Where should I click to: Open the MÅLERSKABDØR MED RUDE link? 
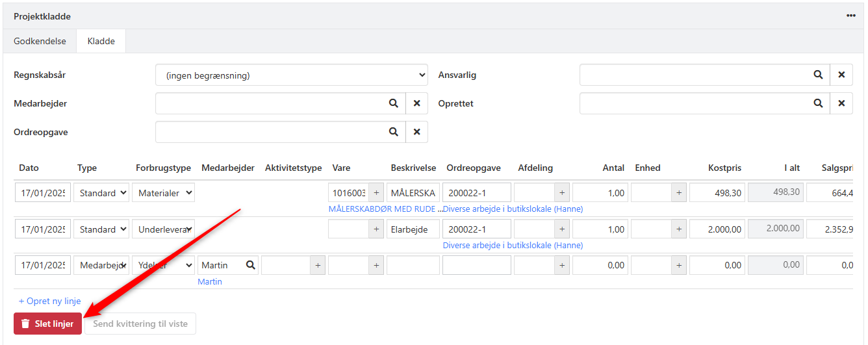click(x=383, y=209)
